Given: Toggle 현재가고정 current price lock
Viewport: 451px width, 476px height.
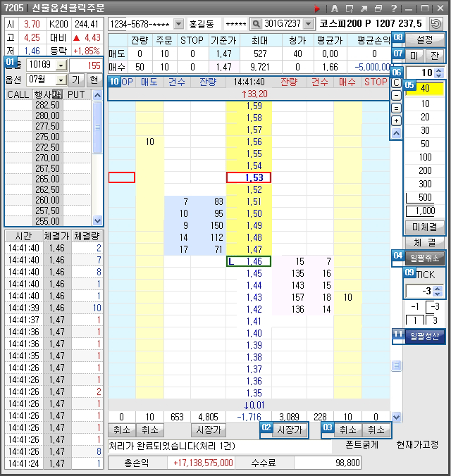Looking at the screenshot, I should pyautogui.click(x=417, y=444).
